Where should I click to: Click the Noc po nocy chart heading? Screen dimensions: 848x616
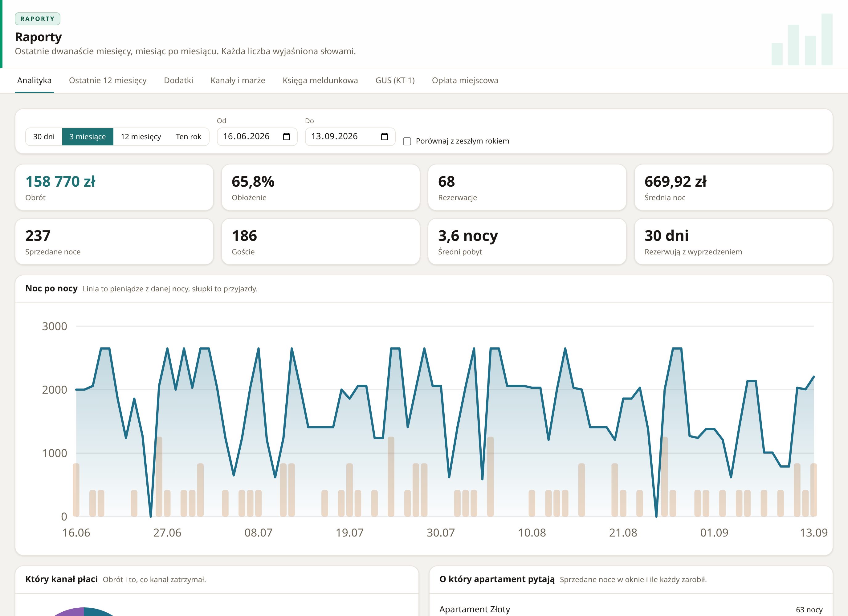[x=51, y=289]
